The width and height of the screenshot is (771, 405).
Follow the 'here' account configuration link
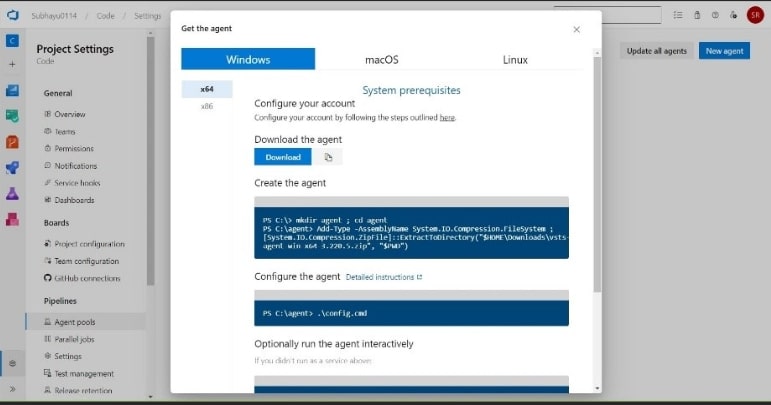pyautogui.click(x=447, y=117)
